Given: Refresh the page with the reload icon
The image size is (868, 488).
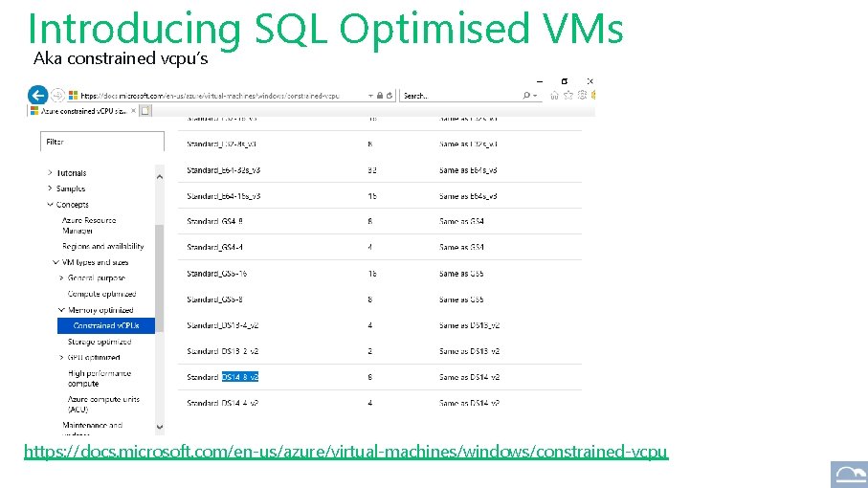Looking at the screenshot, I should click(389, 96).
